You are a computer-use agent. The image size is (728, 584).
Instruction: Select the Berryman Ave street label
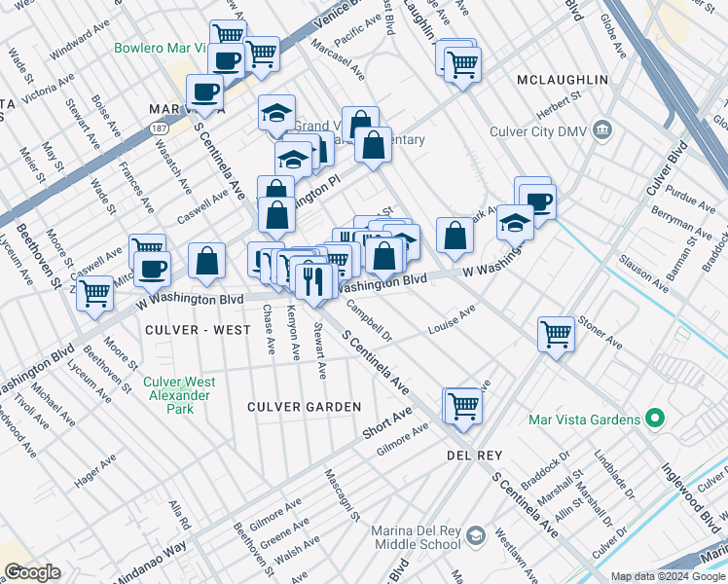[681, 223]
